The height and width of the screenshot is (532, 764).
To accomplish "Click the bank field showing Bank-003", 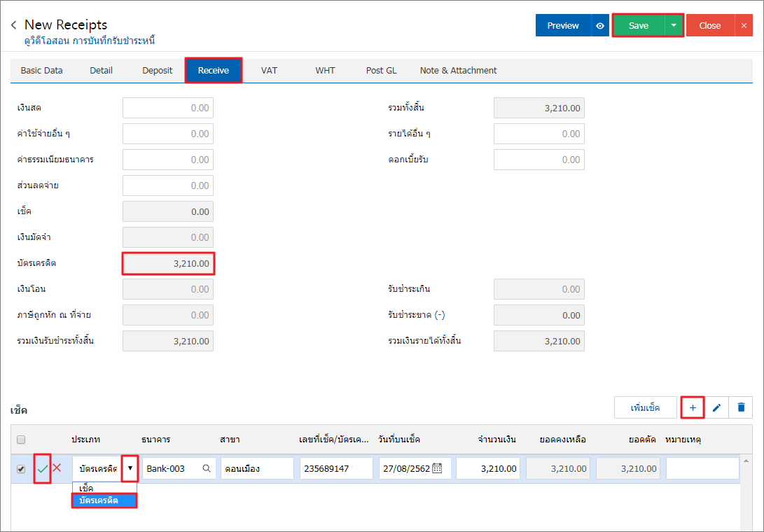I will tap(179, 469).
